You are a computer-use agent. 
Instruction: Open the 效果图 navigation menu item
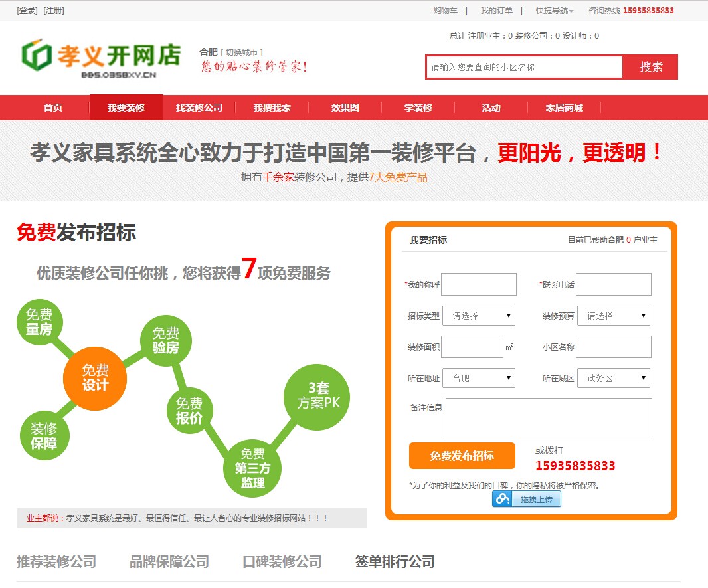(x=344, y=107)
